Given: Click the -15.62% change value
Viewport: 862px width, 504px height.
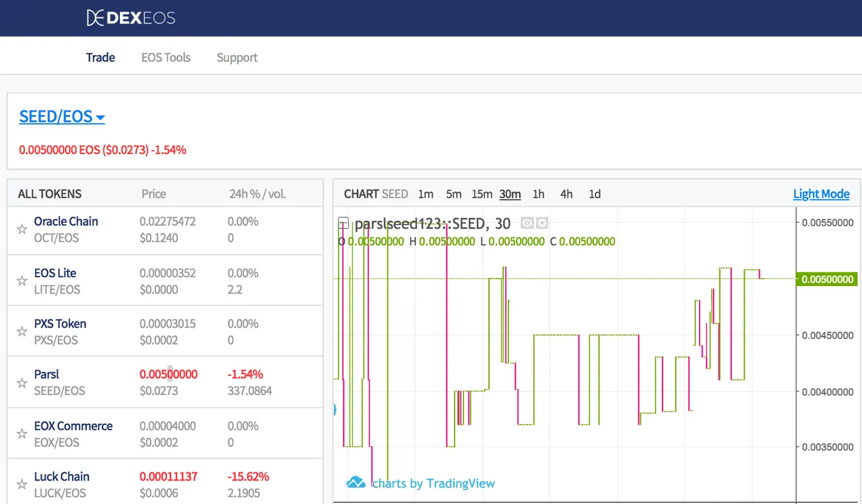Looking at the screenshot, I should point(248,476).
